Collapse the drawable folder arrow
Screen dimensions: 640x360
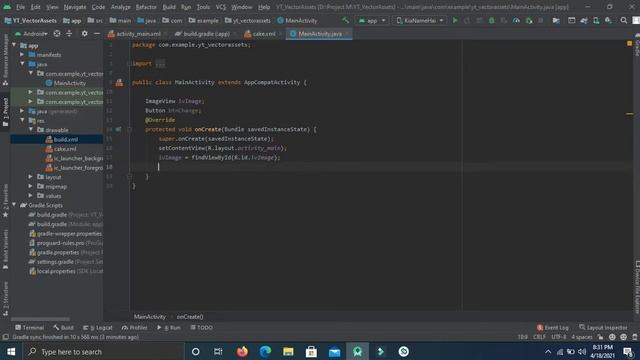point(31,130)
